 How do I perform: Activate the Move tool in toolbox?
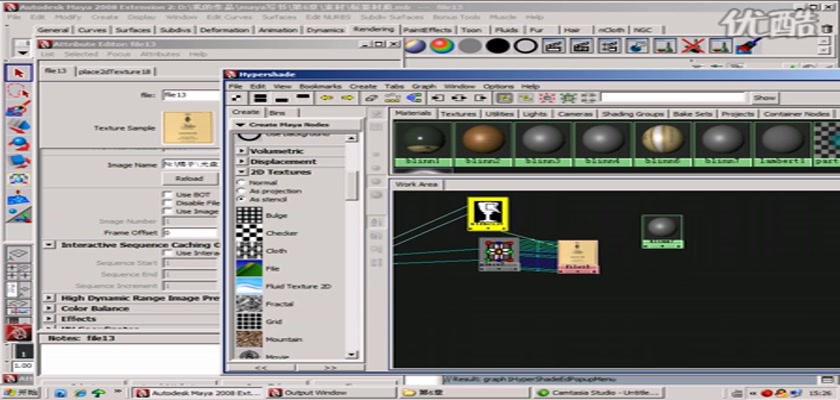coord(19,126)
